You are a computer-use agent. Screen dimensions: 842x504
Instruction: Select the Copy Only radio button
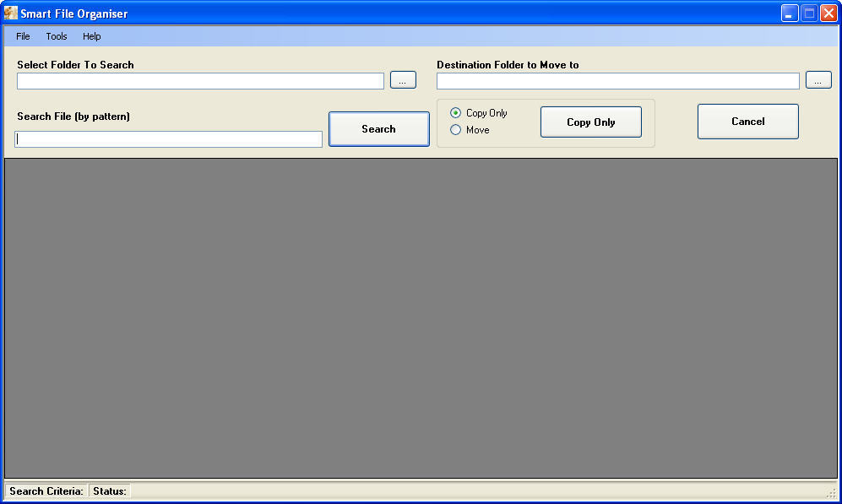[455, 112]
